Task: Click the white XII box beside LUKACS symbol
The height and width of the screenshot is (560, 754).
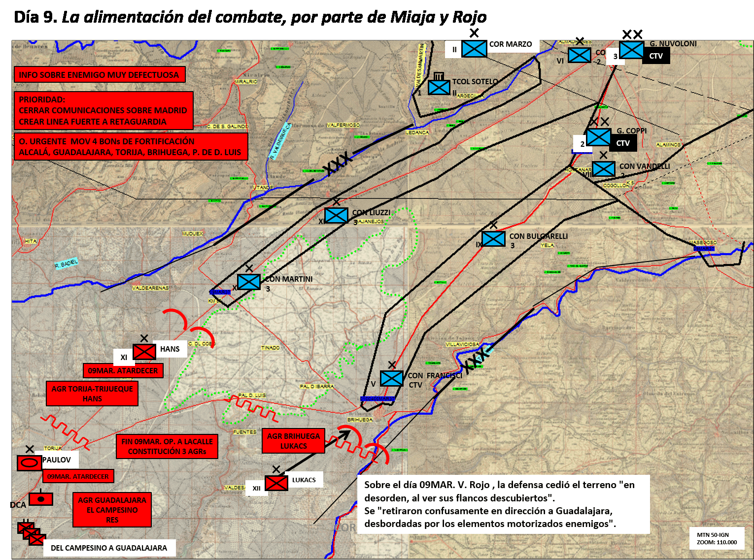Action: [256, 488]
